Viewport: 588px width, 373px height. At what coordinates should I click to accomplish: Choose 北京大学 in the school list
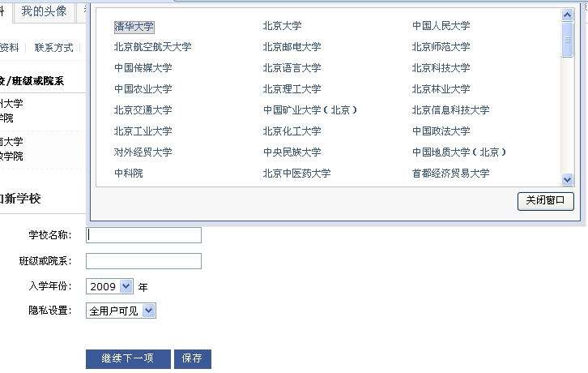[x=282, y=26]
